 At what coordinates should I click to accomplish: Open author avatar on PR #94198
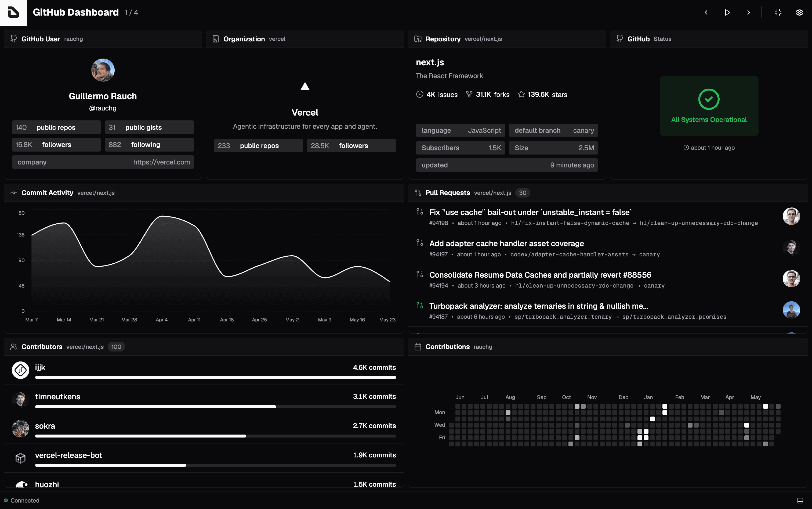coord(791,216)
